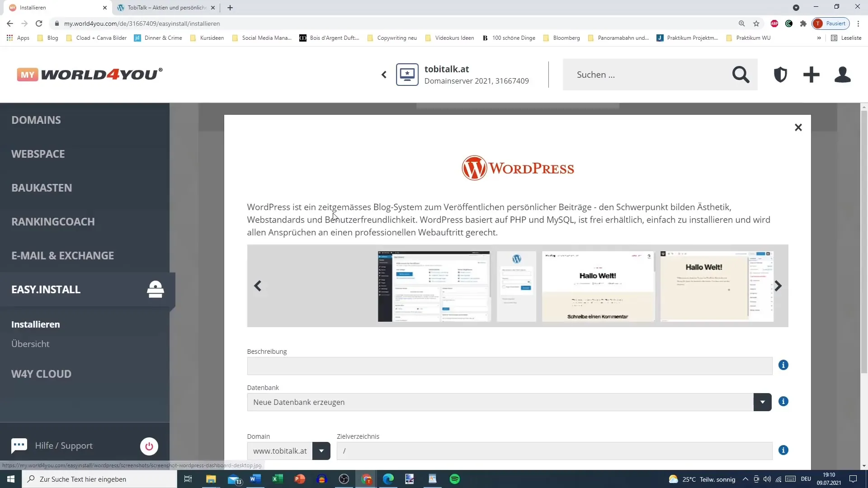This screenshot has width=868, height=488.
Task: Open the user account icon
Action: [843, 75]
